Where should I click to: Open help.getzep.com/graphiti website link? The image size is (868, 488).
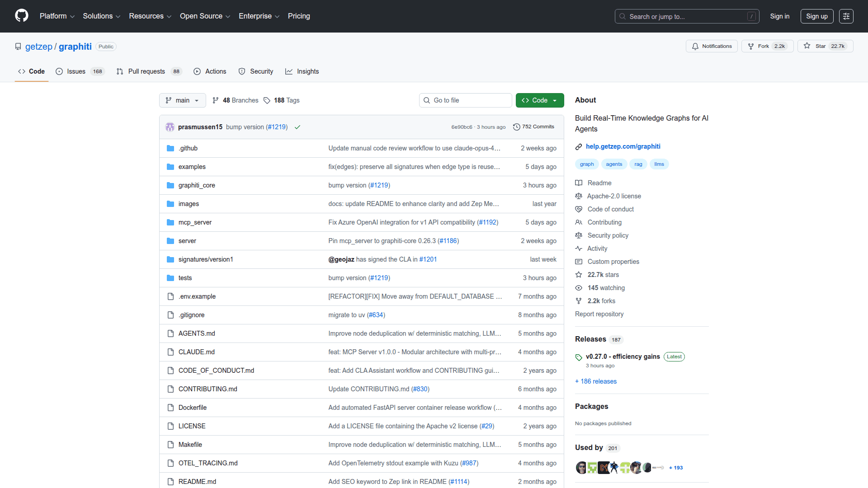[x=623, y=146]
